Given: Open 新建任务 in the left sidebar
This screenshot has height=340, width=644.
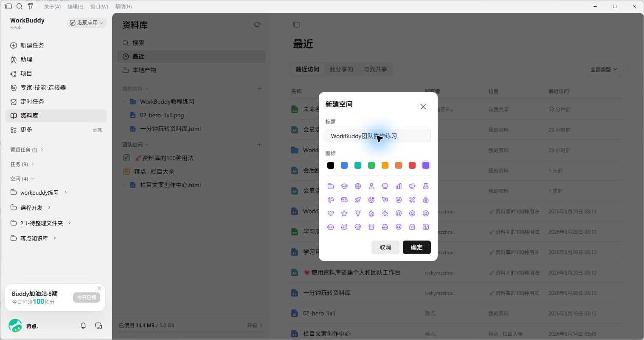Looking at the screenshot, I should click(56, 45).
